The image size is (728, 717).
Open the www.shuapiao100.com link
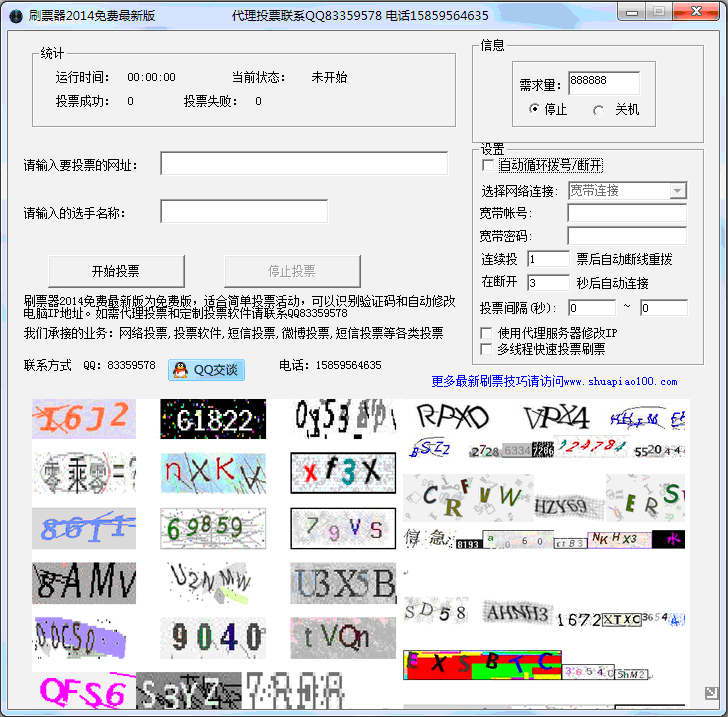click(x=620, y=381)
